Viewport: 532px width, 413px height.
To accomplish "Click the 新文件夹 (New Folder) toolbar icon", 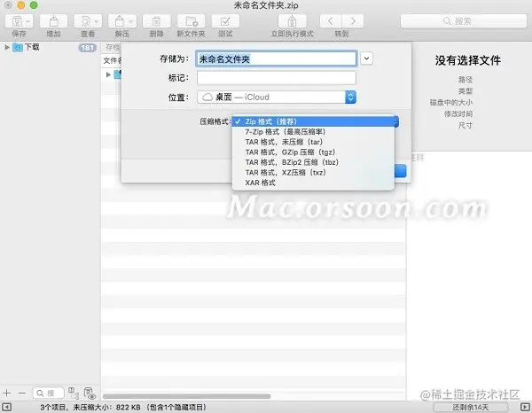I will coord(191,21).
